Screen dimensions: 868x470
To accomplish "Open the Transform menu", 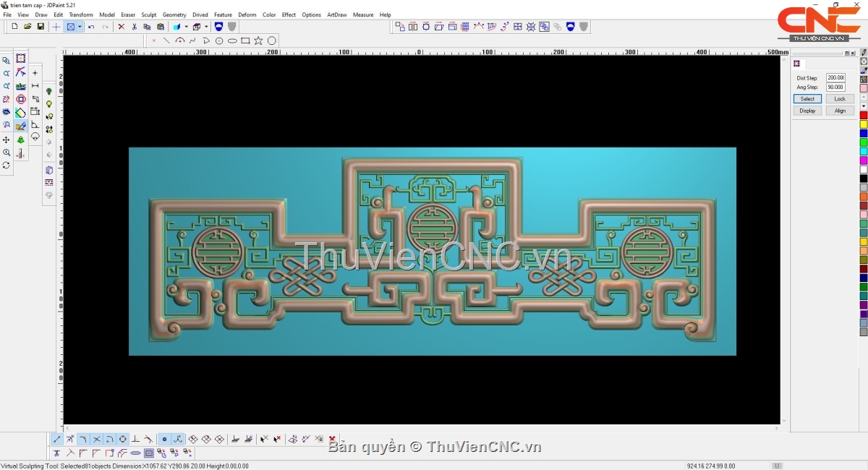I will click(x=81, y=14).
